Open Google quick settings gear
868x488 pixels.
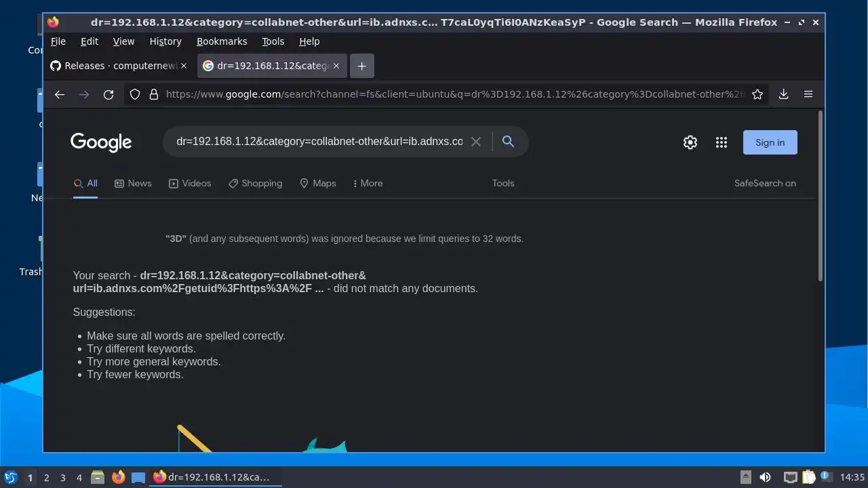pyautogui.click(x=690, y=142)
